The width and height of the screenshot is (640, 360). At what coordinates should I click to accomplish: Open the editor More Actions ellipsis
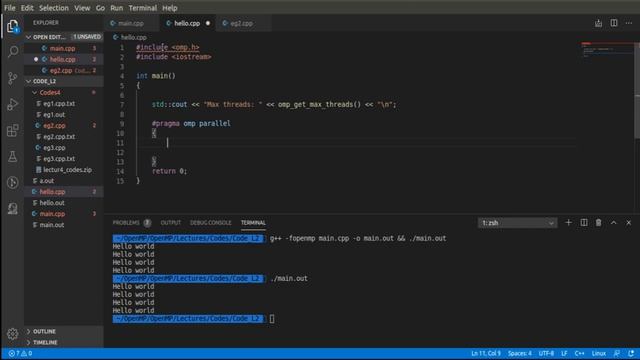pyautogui.click(x=629, y=23)
